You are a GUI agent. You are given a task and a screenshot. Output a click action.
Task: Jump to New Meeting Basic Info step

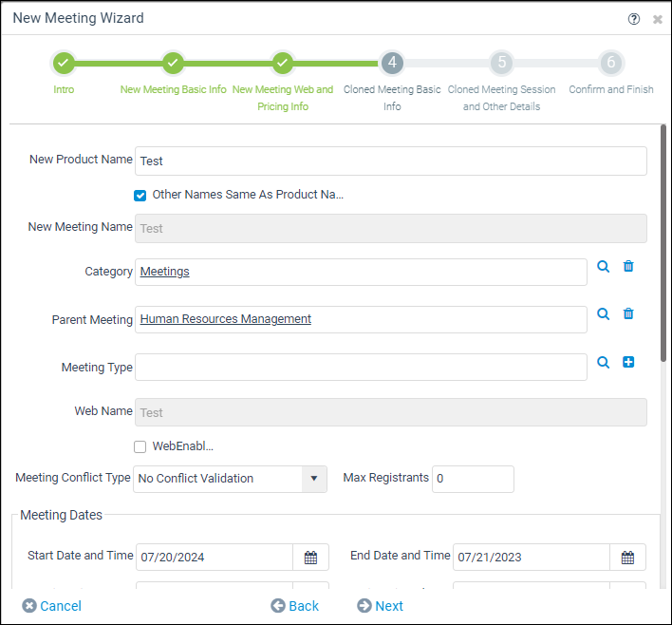pos(173,63)
